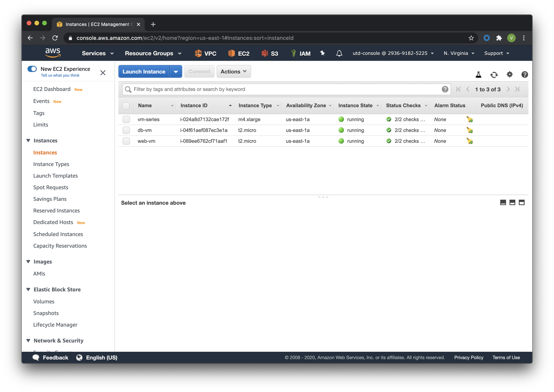554x392 pixels.
Task: Open the Services dropdown
Action: click(x=98, y=53)
